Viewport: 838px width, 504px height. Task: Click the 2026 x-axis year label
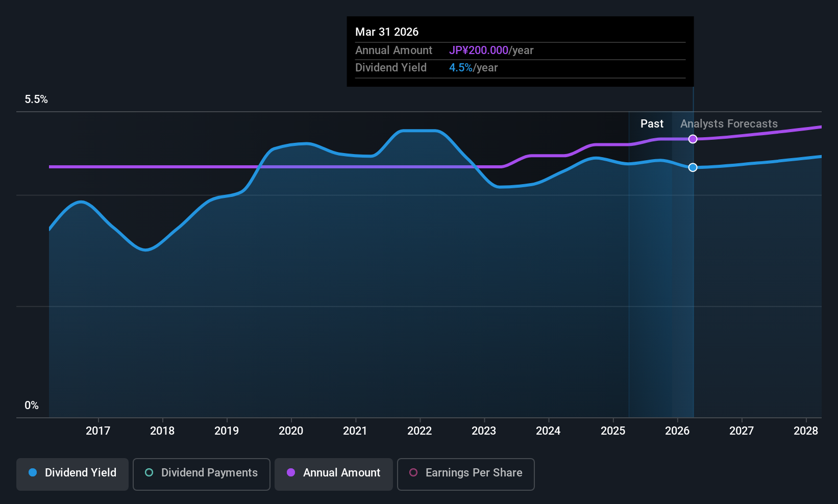point(677,431)
